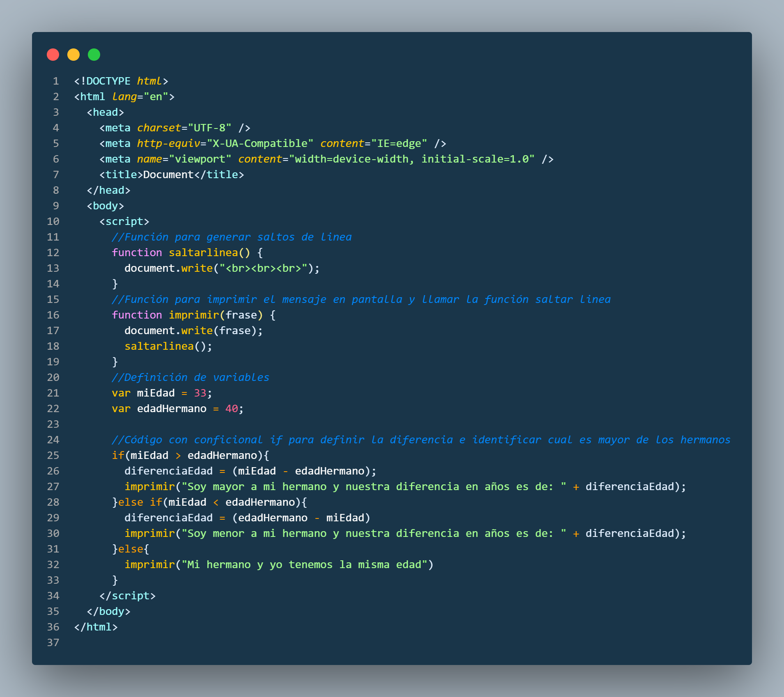Click (edadHermano - miEdad) on line 29
This screenshot has width=784, height=697.
[x=301, y=518]
